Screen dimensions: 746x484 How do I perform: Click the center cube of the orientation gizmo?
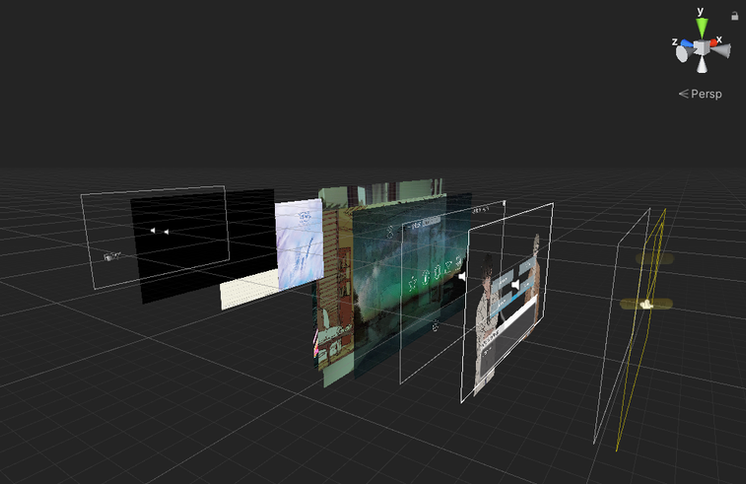pyautogui.click(x=701, y=48)
